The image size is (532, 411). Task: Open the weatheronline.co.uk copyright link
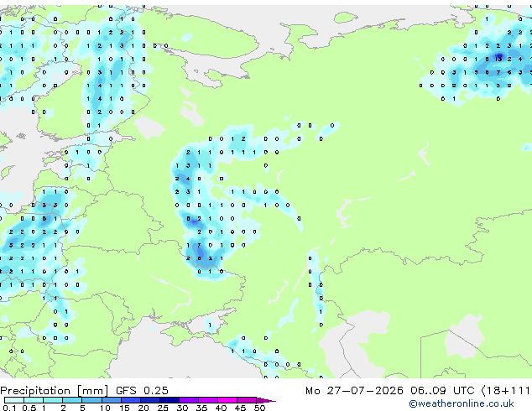click(461, 403)
